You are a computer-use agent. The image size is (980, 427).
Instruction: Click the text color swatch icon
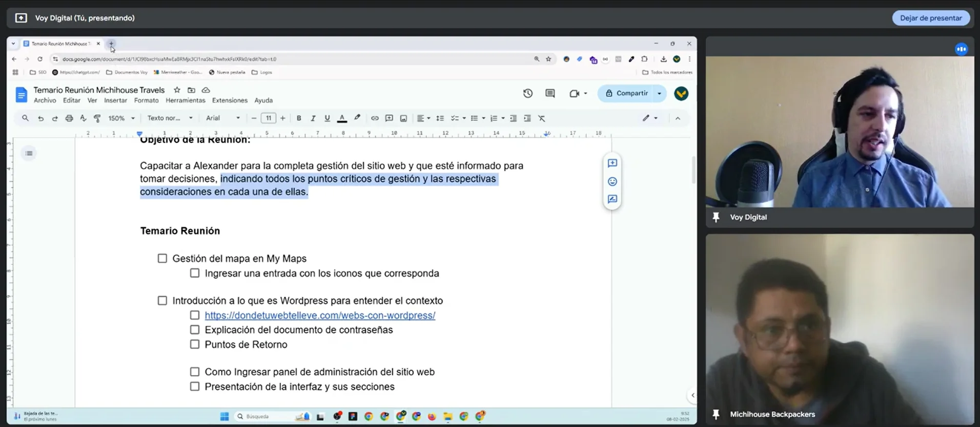click(342, 118)
